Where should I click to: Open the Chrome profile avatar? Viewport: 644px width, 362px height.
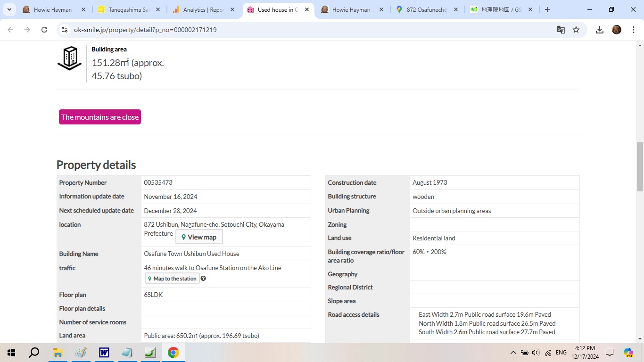point(616,30)
